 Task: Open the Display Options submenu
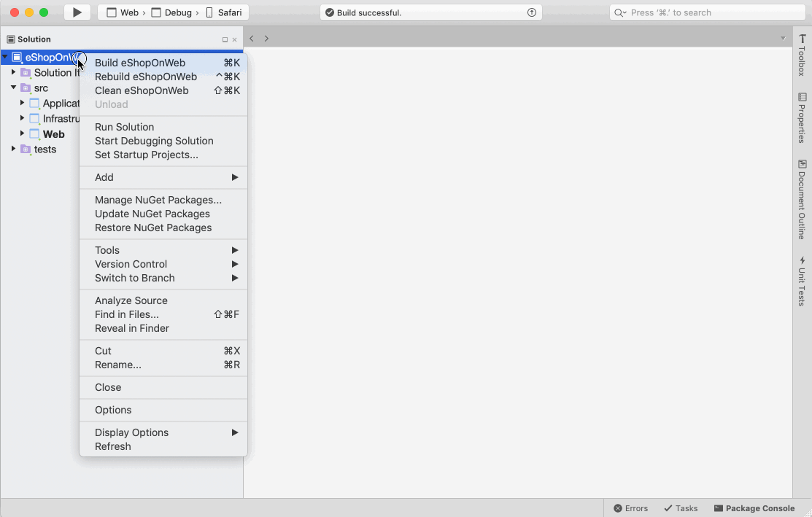[163, 432]
